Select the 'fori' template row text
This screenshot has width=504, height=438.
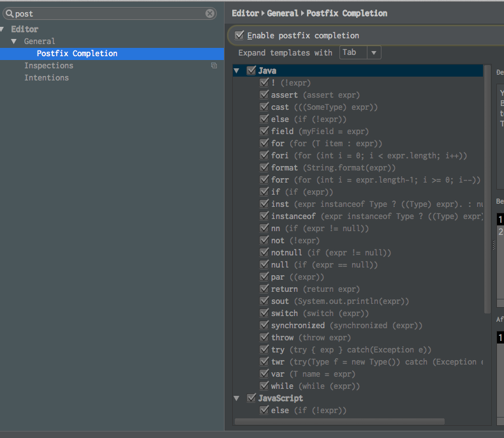coord(369,156)
